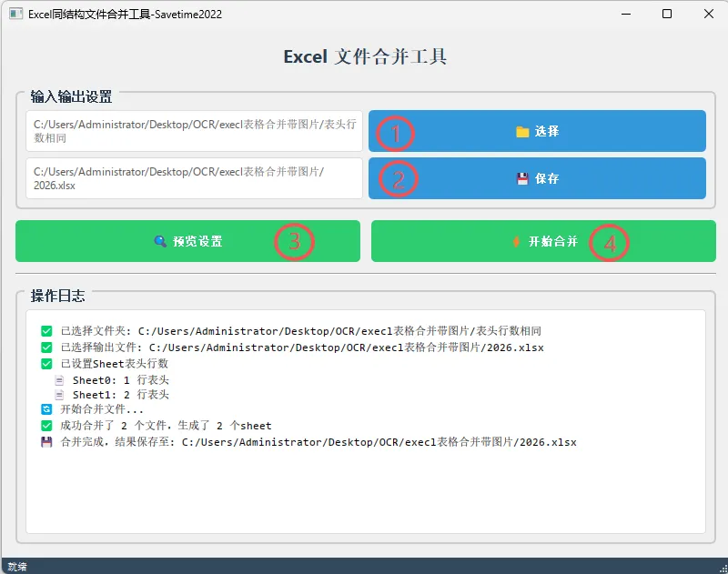728x574 pixels.
Task: Click log text 开始合并文件...
Action: [102, 409]
